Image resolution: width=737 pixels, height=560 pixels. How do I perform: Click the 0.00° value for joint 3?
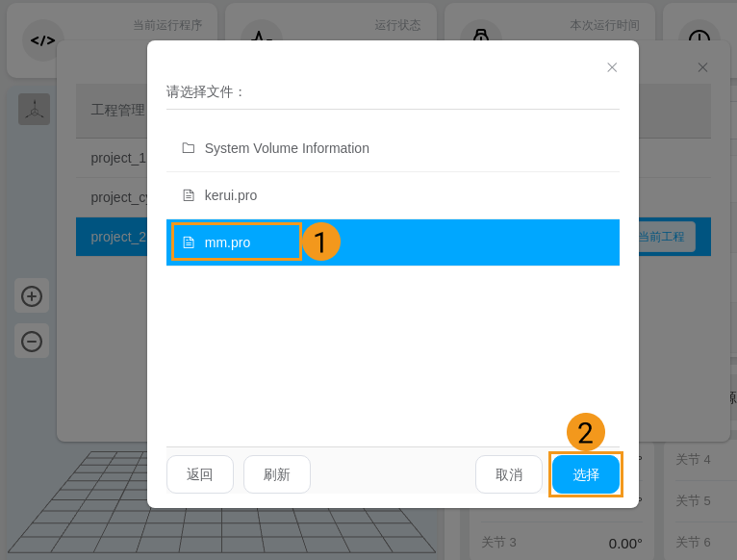click(625, 544)
